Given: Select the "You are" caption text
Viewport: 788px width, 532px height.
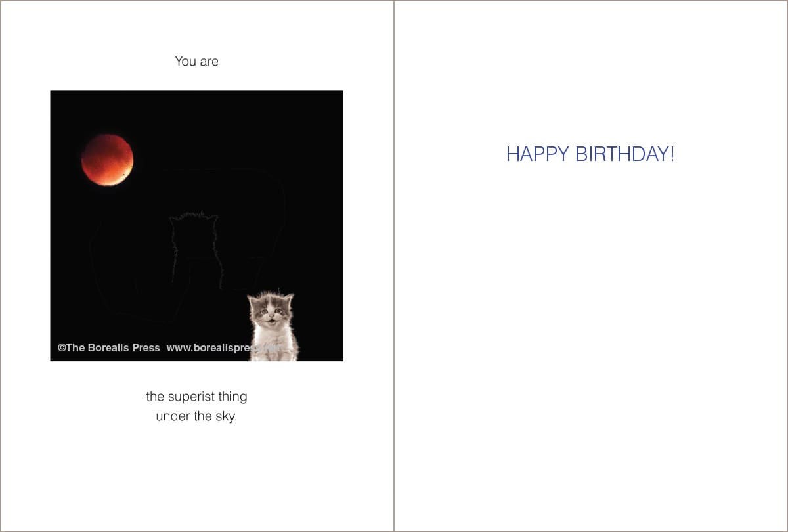Looking at the screenshot, I should coord(196,62).
